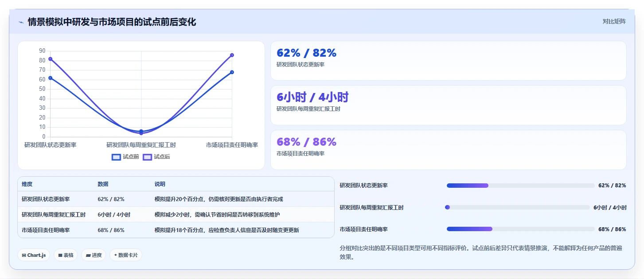This screenshot has height=279, width=644.
Task: Click the 市场项目责任明确率 progress bar
Action: coord(520,229)
